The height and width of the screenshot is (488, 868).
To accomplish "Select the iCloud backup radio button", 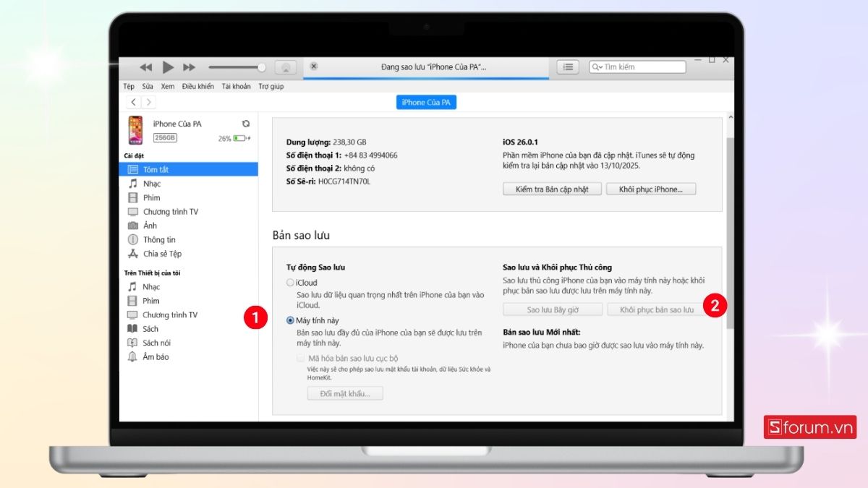I will [290, 283].
